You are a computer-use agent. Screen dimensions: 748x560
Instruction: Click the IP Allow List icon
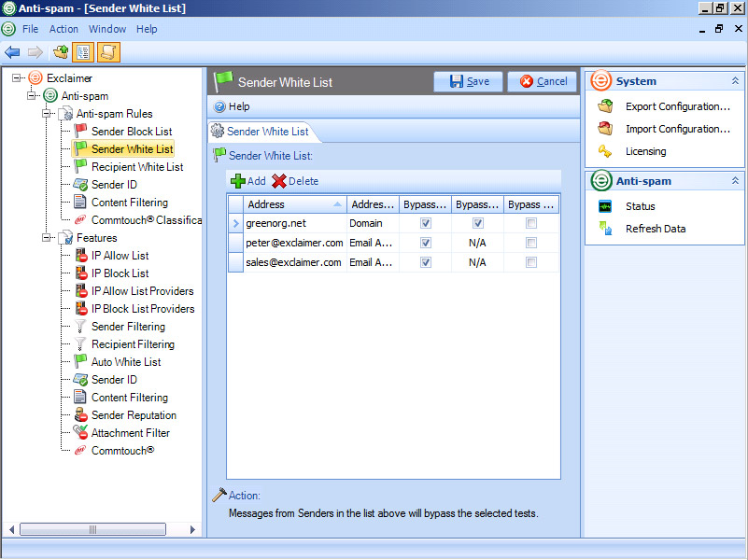[x=80, y=256]
